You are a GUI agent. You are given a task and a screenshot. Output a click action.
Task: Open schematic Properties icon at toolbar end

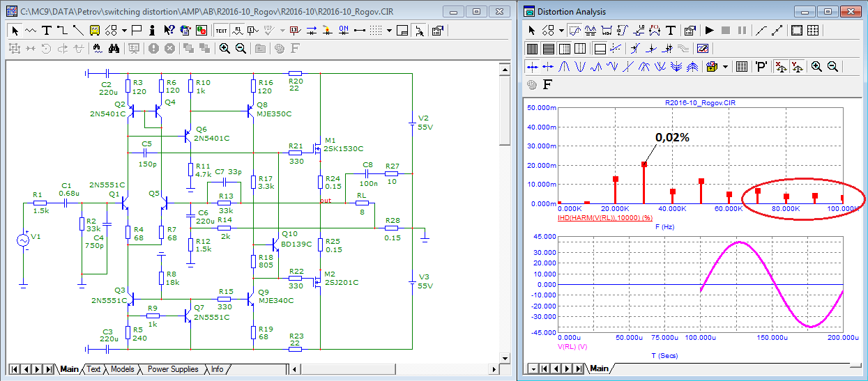click(x=437, y=31)
